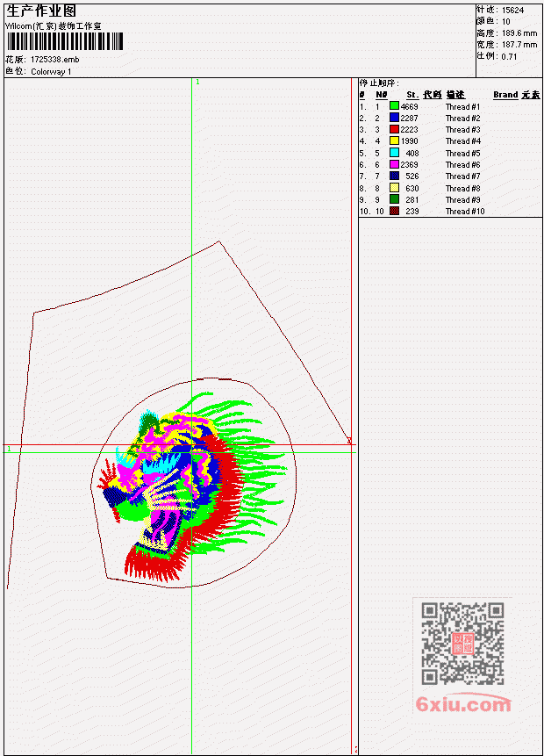The image size is (544, 756).
Task: Click the dark red swatch for Thread #10
Action: (x=394, y=212)
